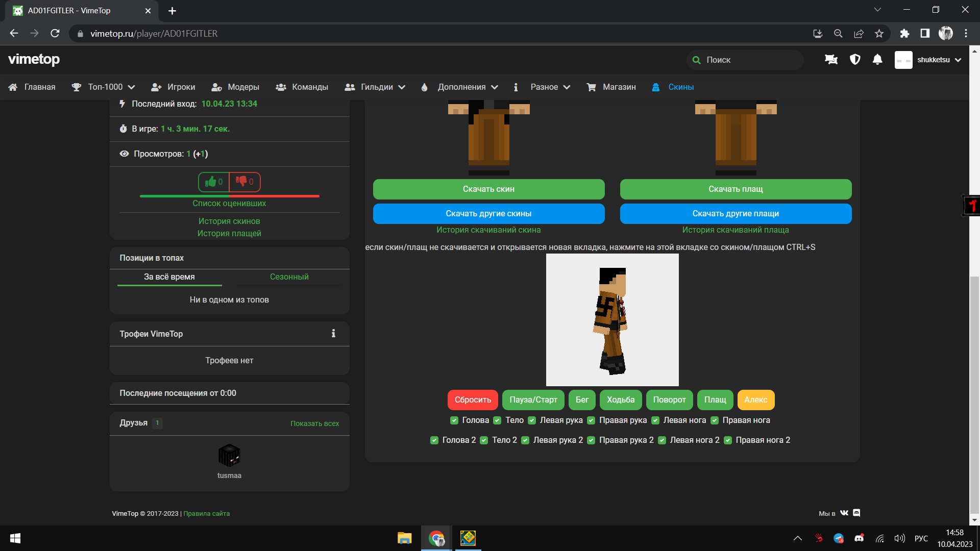Image resolution: width=980 pixels, height=551 pixels.
Task: Bookmark page with the star icon
Action: [879, 34]
